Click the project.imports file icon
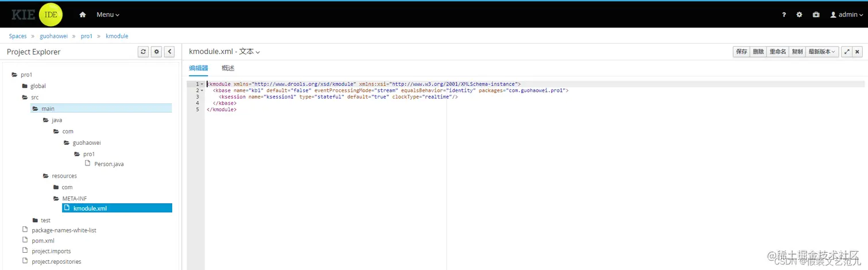Viewport: 868px width, 270px height. (25, 250)
